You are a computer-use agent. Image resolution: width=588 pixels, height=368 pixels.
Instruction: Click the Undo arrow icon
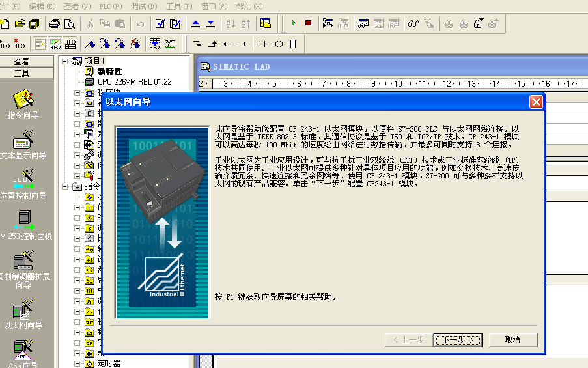140,24
